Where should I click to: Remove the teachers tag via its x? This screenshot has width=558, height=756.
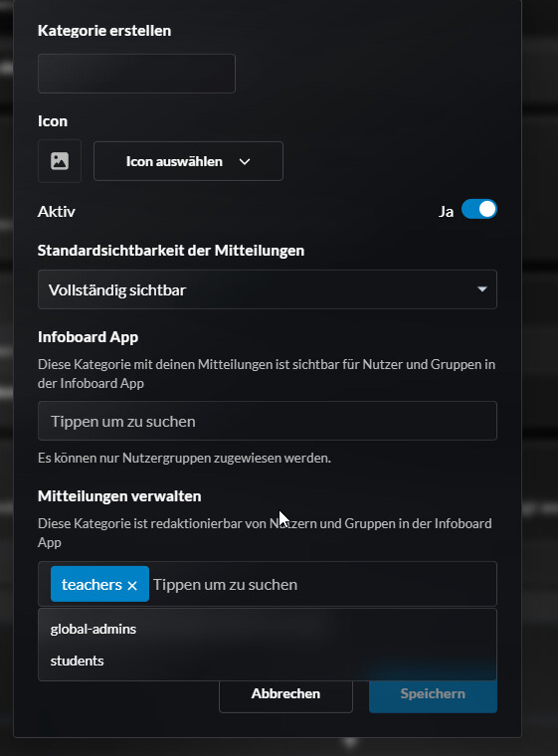132,585
